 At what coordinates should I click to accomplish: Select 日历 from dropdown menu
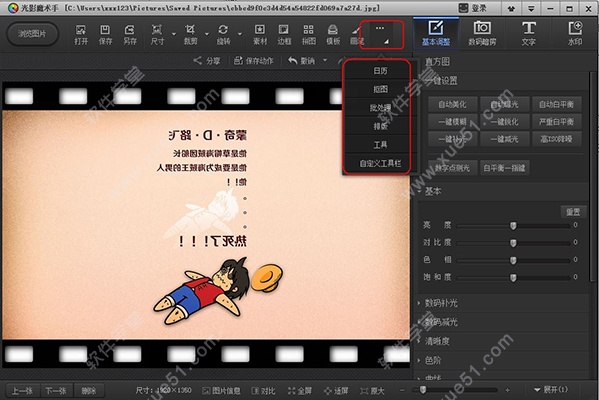point(380,71)
